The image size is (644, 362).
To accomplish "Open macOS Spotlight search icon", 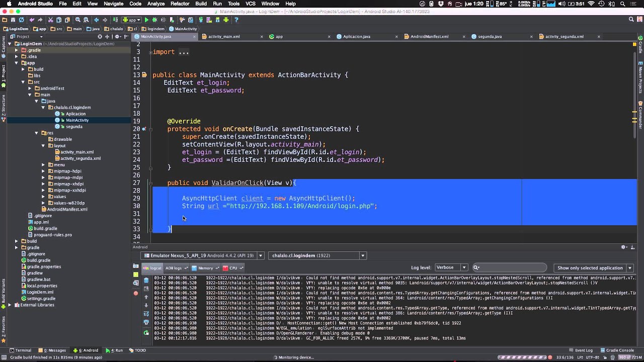I will coord(623,4).
